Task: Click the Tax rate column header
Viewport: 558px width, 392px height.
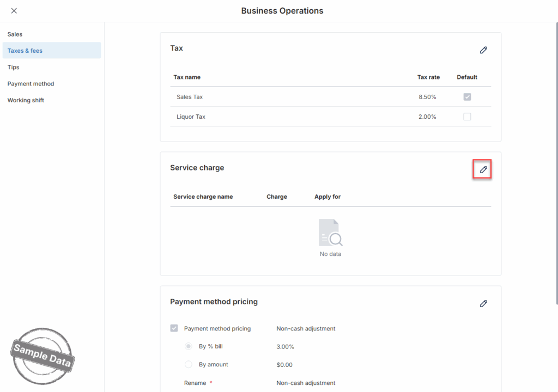Action: [x=428, y=77]
